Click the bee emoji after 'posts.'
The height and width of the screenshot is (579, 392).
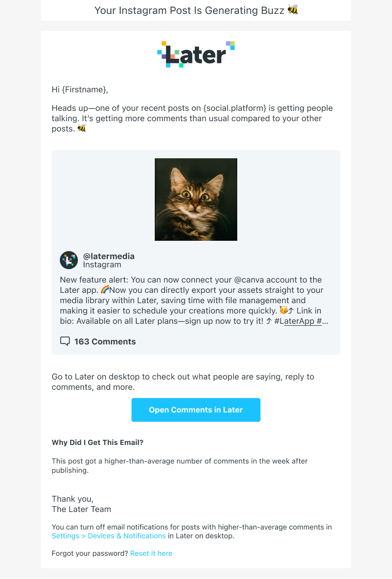click(x=81, y=128)
